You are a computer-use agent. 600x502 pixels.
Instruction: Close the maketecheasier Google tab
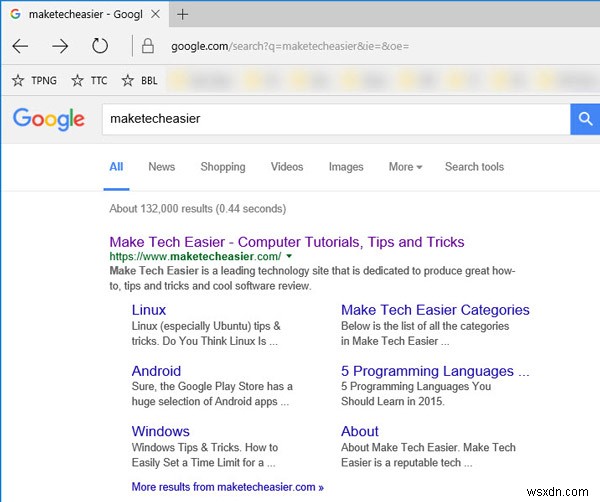[x=155, y=15]
